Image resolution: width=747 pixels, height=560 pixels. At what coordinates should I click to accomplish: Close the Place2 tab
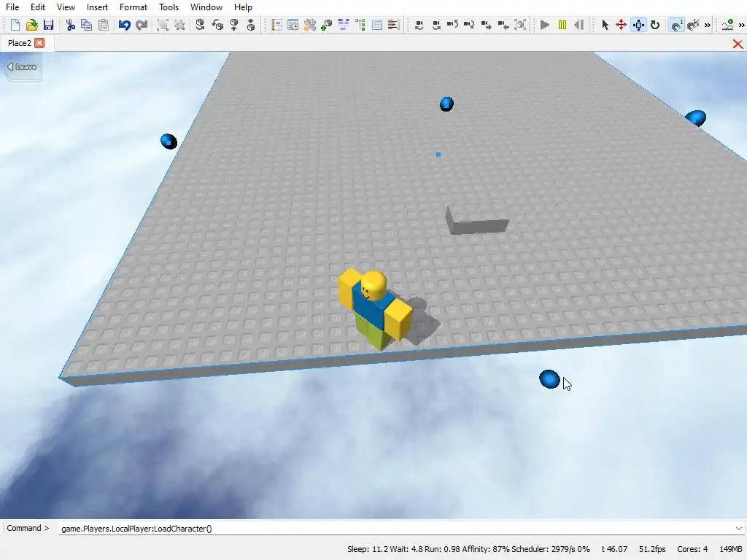39,43
